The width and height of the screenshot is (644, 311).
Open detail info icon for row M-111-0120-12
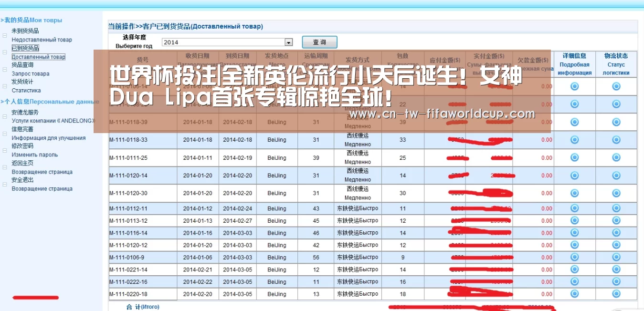click(575, 245)
